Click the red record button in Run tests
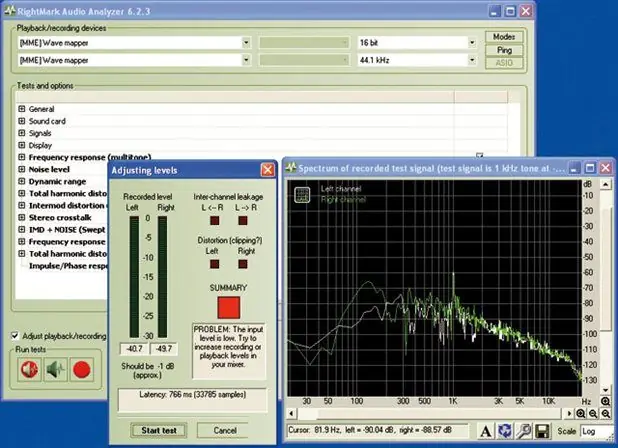This screenshot has width=618, height=448. (82, 370)
